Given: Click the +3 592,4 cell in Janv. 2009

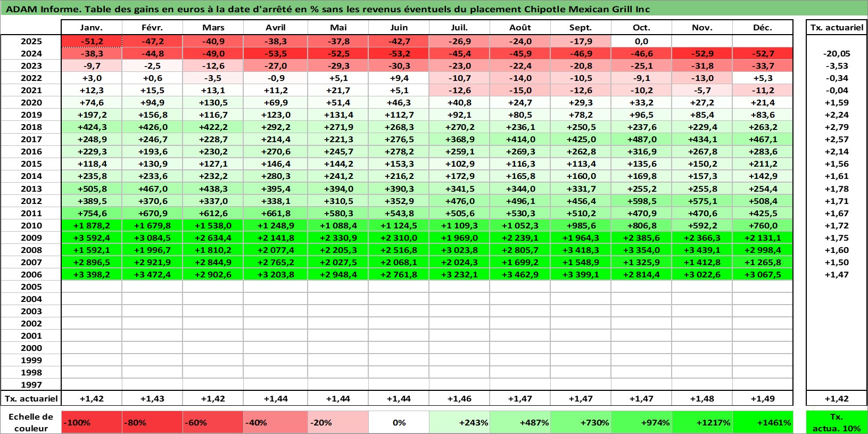Looking at the screenshot, I should coord(92,238).
